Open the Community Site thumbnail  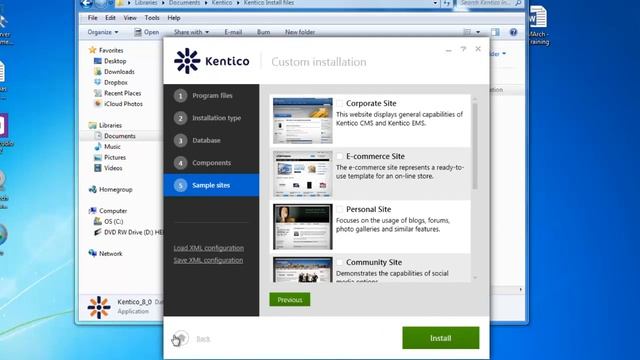coord(302,270)
